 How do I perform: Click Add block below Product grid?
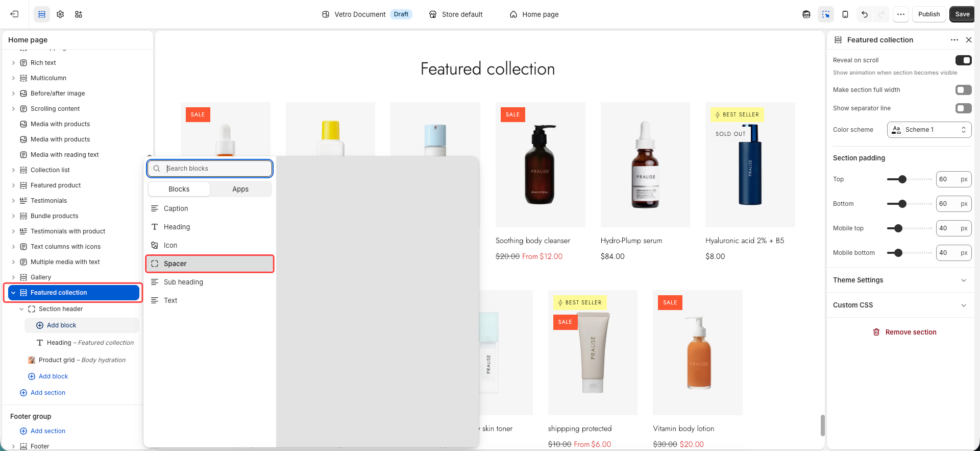tap(48, 376)
